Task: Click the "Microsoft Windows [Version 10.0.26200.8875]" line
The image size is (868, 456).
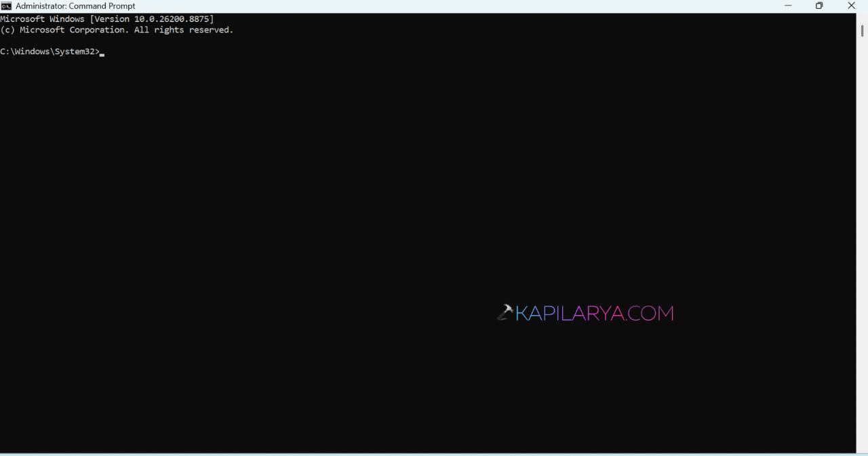Action: point(107,19)
